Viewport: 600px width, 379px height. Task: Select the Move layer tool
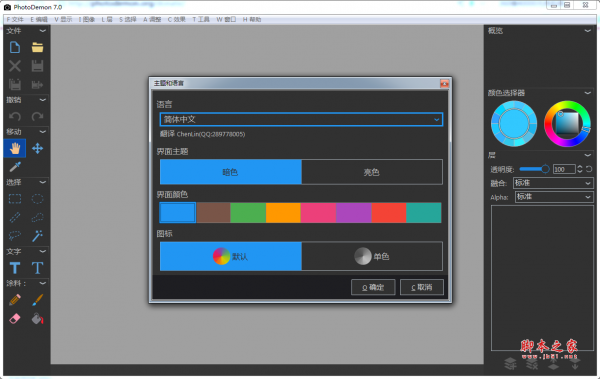[38, 148]
